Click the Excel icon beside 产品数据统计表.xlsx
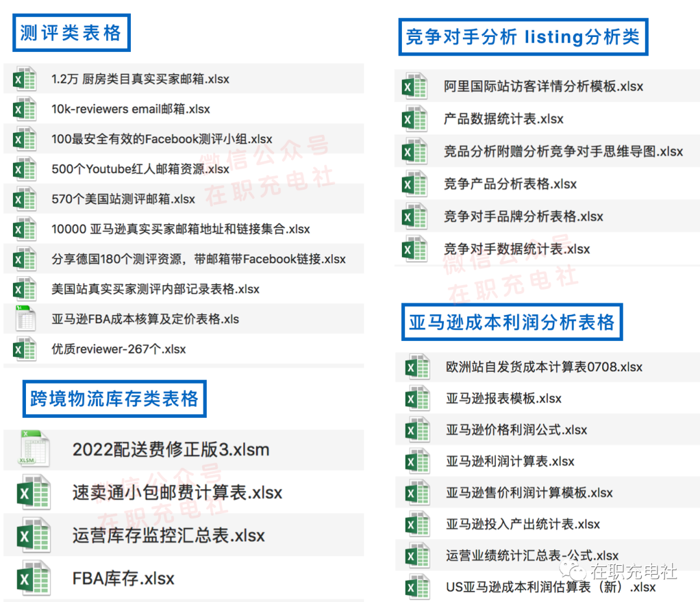This screenshot has width=700, height=602. tap(415, 119)
